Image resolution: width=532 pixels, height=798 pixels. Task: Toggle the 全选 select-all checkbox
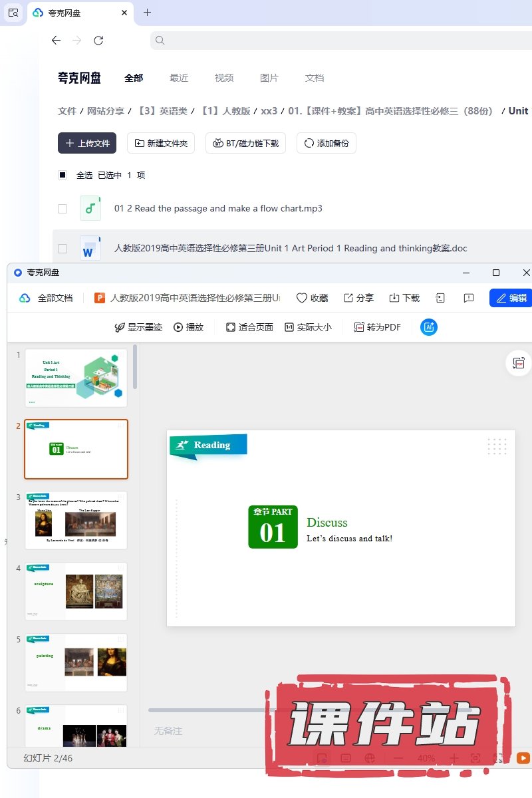(63, 175)
